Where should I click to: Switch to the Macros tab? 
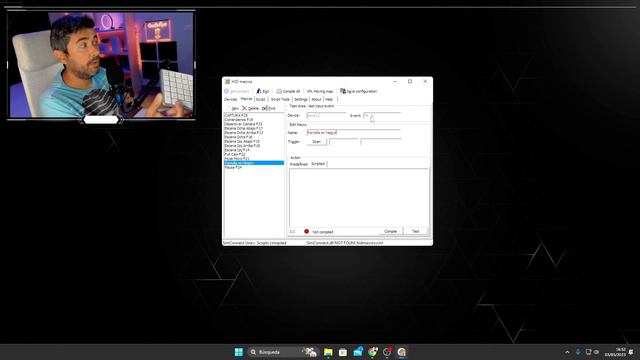246,99
